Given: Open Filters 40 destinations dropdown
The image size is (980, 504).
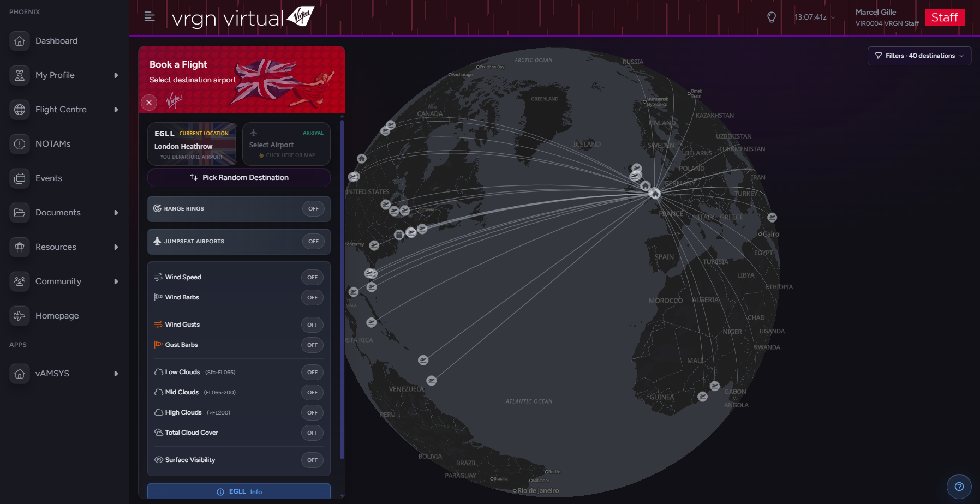Looking at the screenshot, I should tap(919, 56).
